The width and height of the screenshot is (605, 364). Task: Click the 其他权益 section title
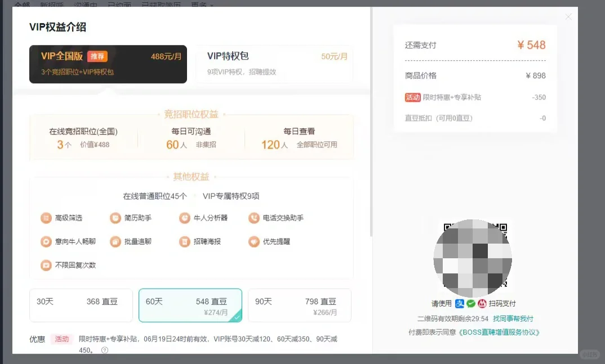(x=191, y=177)
